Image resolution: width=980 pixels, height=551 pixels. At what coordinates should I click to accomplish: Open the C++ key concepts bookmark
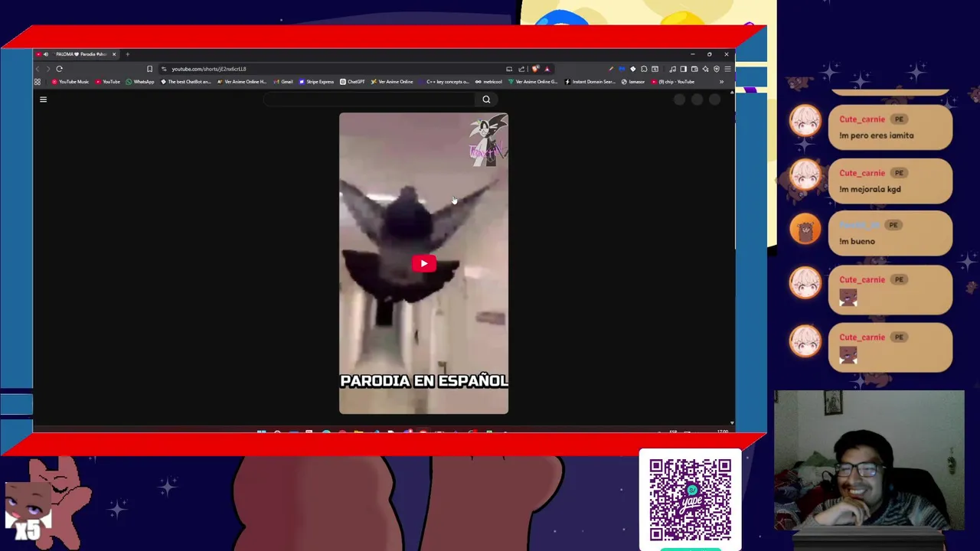click(x=444, y=82)
